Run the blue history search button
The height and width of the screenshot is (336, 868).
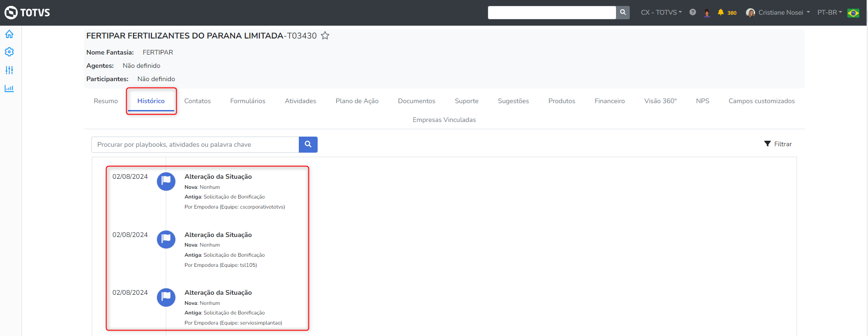point(308,144)
